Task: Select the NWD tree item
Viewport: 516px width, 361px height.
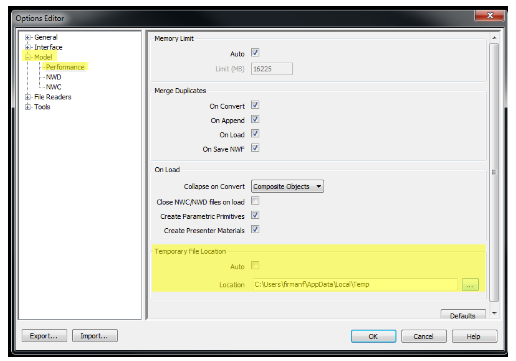Action: pyautogui.click(x=53, y=77)
